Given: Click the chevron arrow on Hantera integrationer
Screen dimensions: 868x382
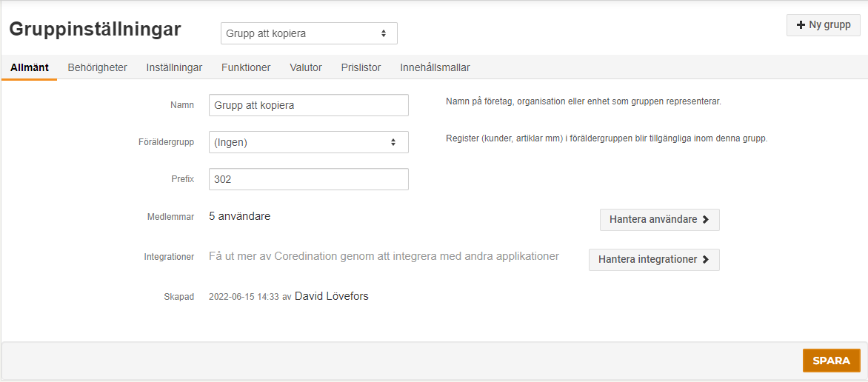Looking at the screenshot, I should coord(705,260).
